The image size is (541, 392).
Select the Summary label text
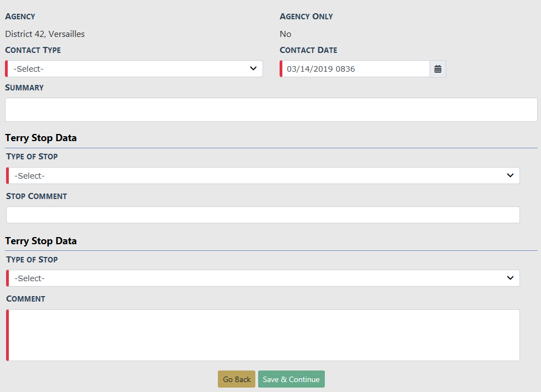(x=24, y=88)
